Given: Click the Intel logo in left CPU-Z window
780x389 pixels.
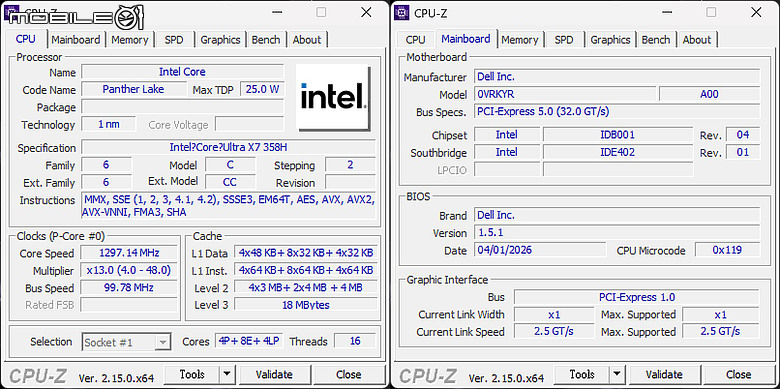Looking at the screenshot, I should coord(333,97).
